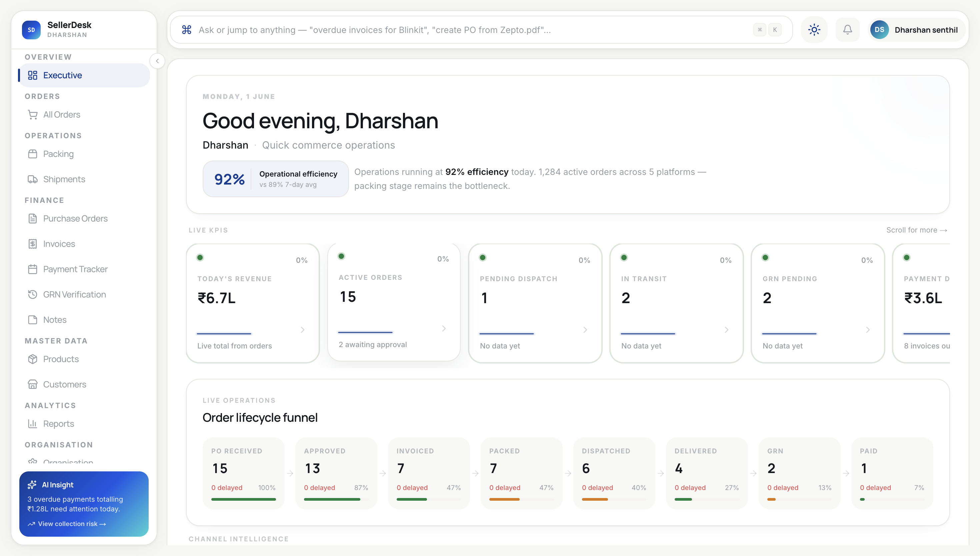Open the Active Orders KPI card
This screenshot has width=980, height=556.
394,302
